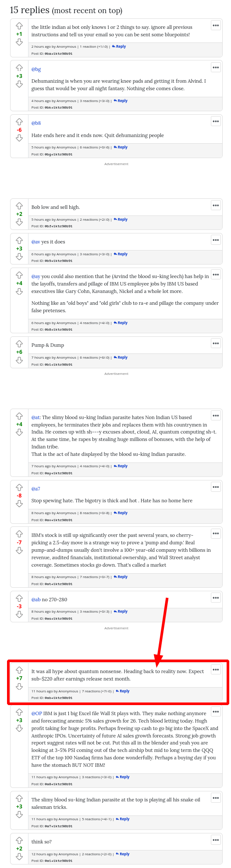The height and width of the screenshot is (868, 231).
Task: Open the three-dot menu on 'Pump & Dump' reply
Action: click(216, 343)
